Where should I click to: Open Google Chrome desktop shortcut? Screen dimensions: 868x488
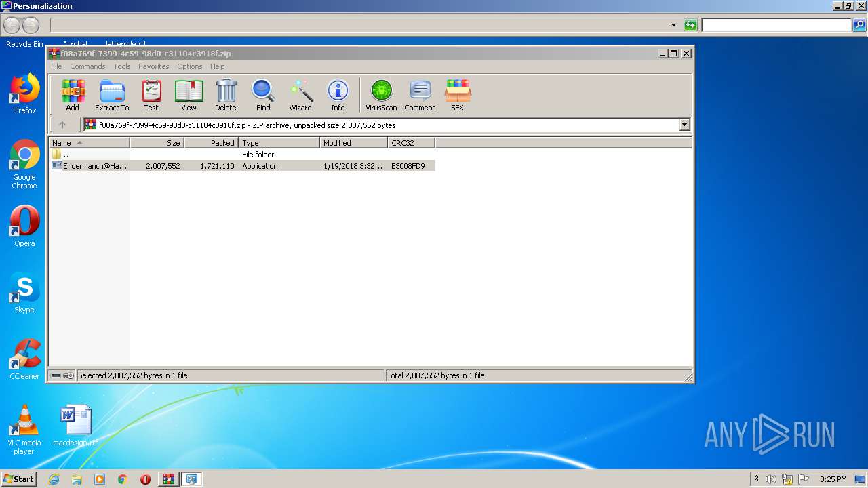click(x=24, y=165)
